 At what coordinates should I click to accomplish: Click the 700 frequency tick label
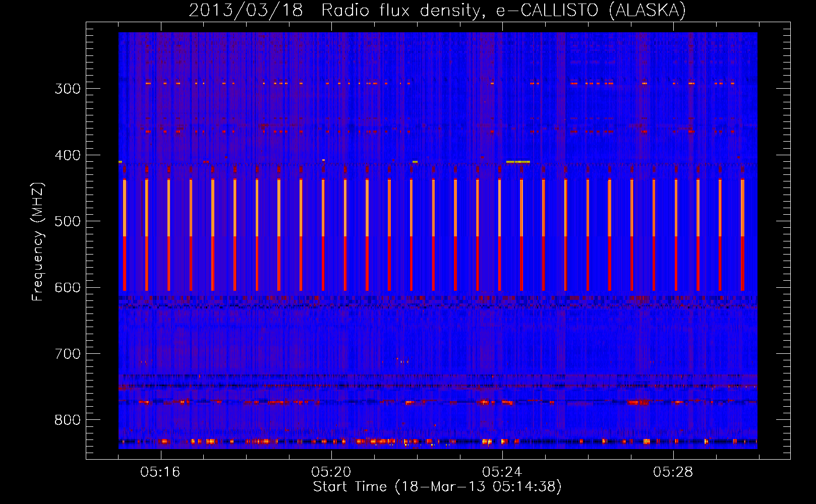[x=68, y=354]
